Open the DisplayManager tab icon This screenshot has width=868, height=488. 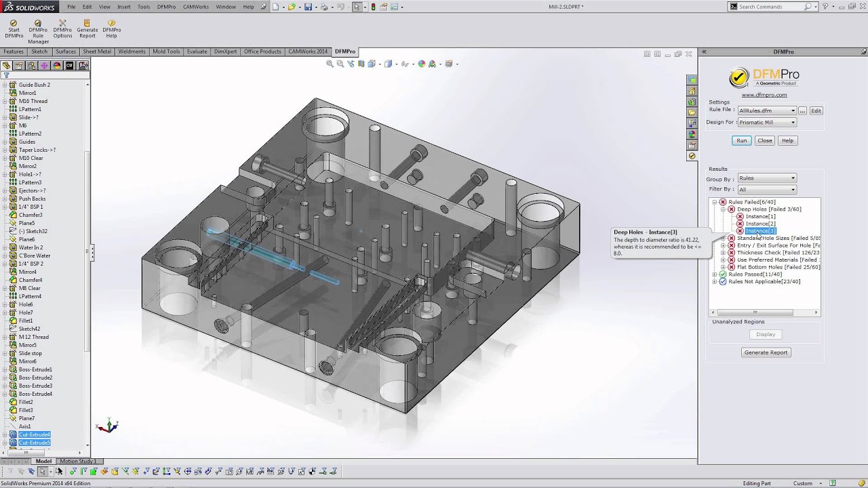(57, 66)
